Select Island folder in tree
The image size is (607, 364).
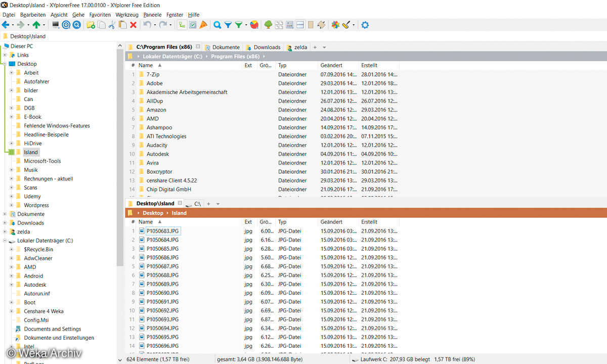pyautogui.click(x=31, y=152)
